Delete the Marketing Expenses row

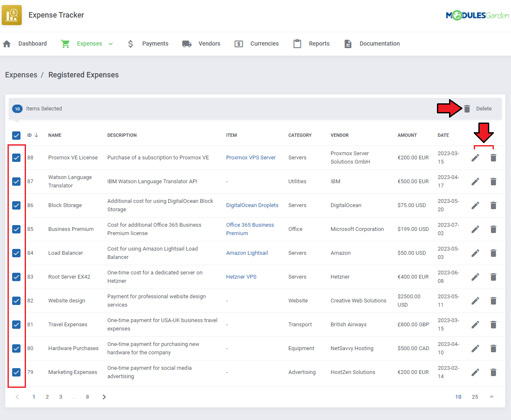[493, 372]
